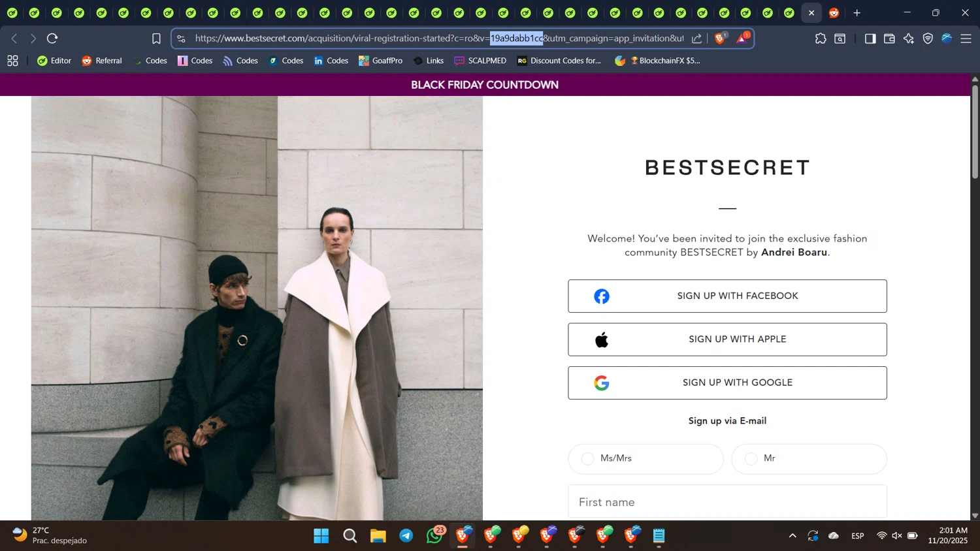
Task: Open a new tab with plus button
Action: coord(857,13)
